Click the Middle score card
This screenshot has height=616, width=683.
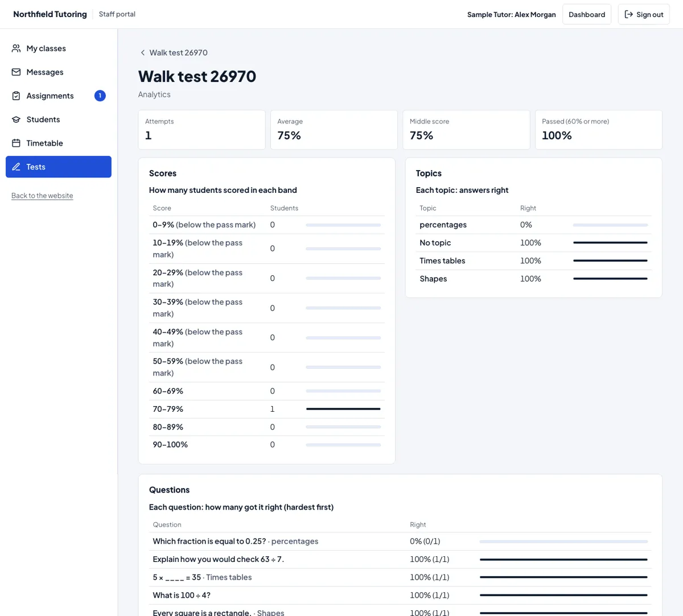coord(466,130)
